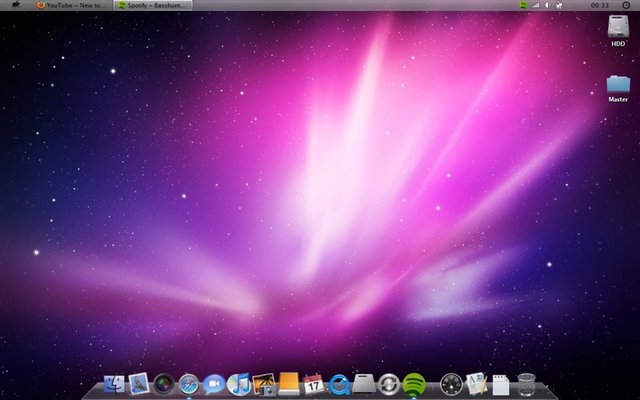
Task: Switch to the YouTube browser window tab
Action: [73, 5]
